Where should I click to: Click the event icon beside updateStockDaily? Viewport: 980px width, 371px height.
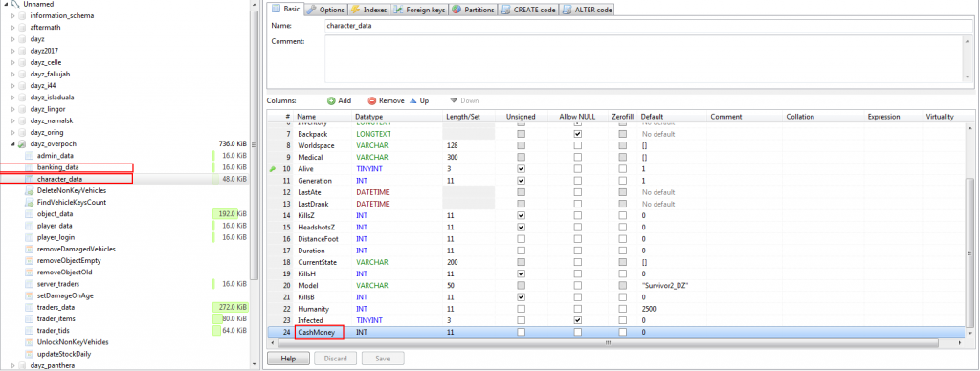click(29, 354)
